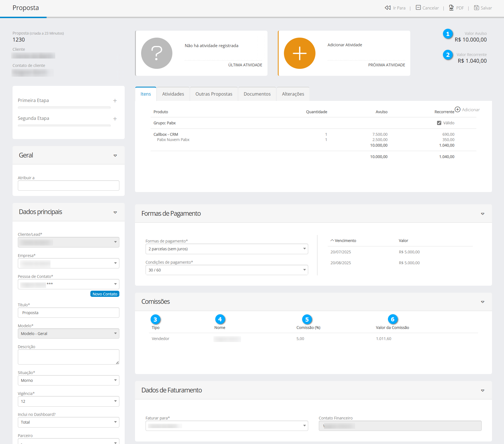Uncheck the Válido checkbox

(439, 123)
